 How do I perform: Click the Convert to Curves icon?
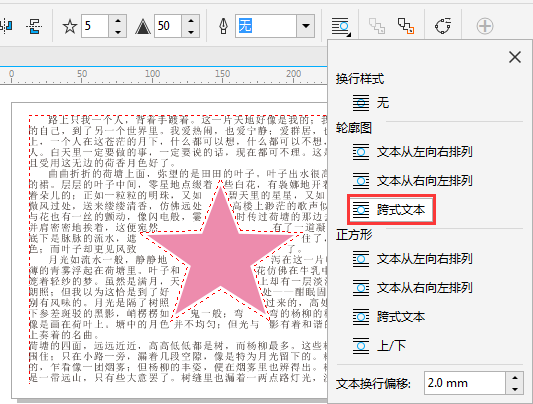tap(443, 26)
